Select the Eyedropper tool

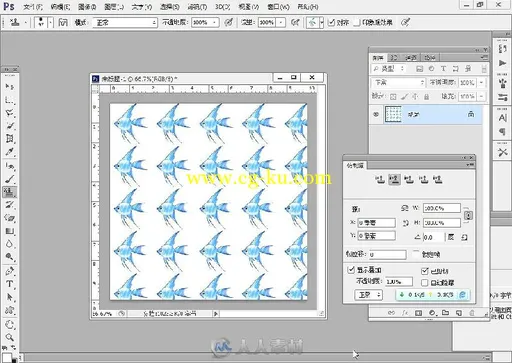point(10,152)
